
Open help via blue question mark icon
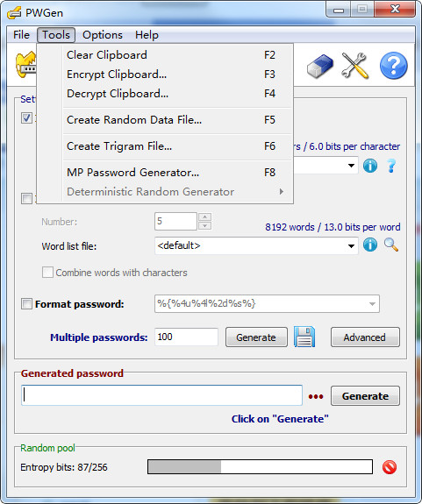point(393,66)
